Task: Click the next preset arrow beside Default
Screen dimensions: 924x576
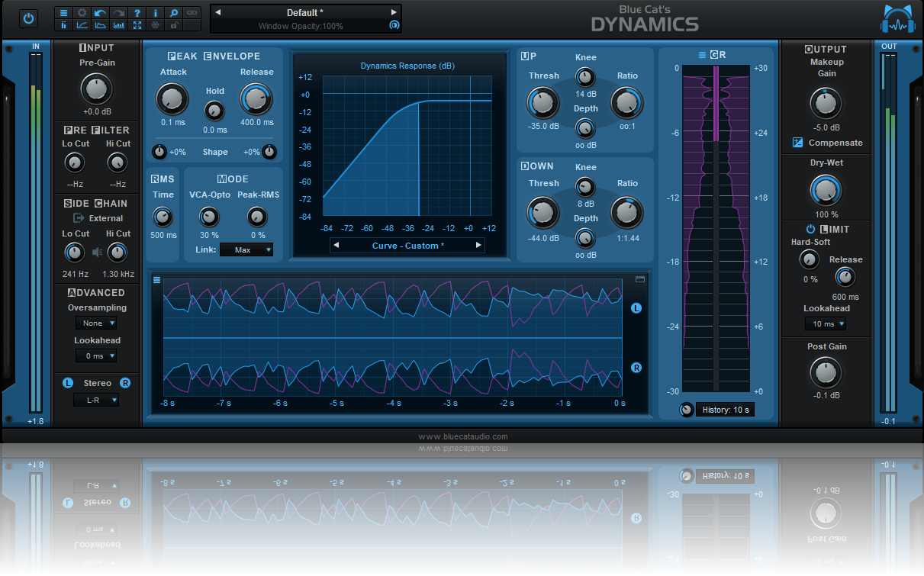Action: 394,11
